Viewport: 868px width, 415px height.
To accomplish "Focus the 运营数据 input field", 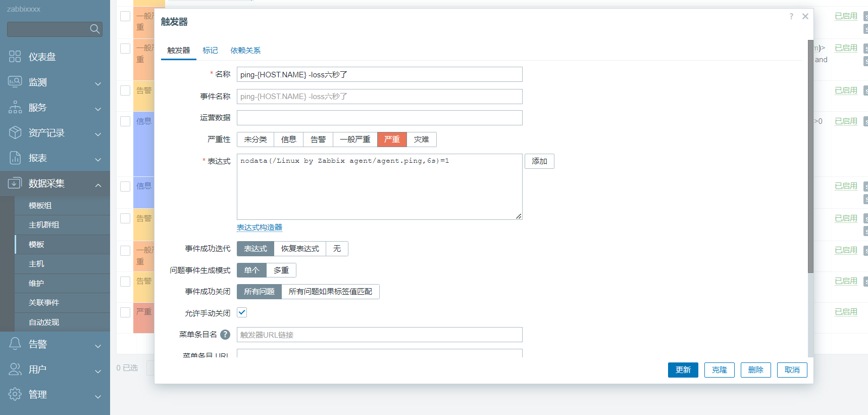I will click(x=380, y=118).
